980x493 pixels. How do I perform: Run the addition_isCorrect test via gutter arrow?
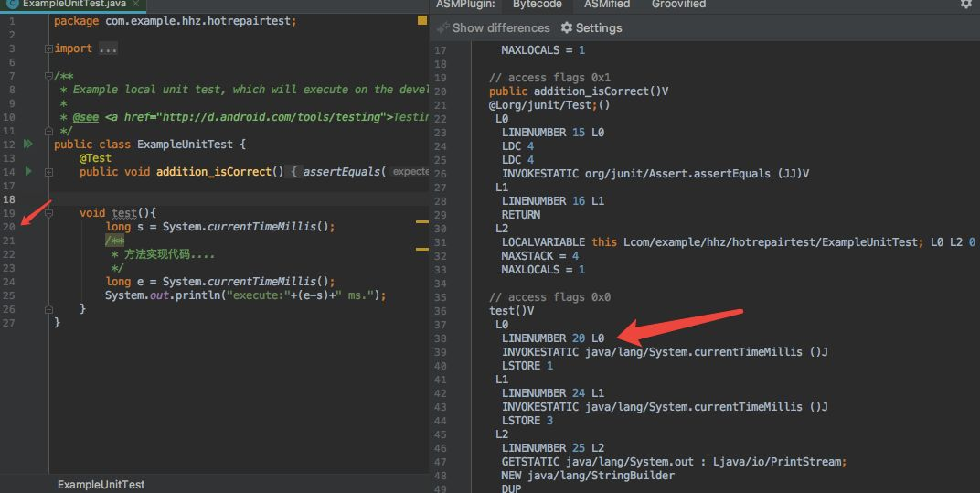point(28,171)
